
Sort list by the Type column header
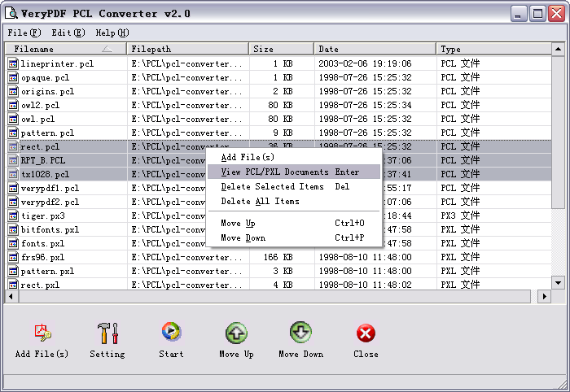pos(493,49)
